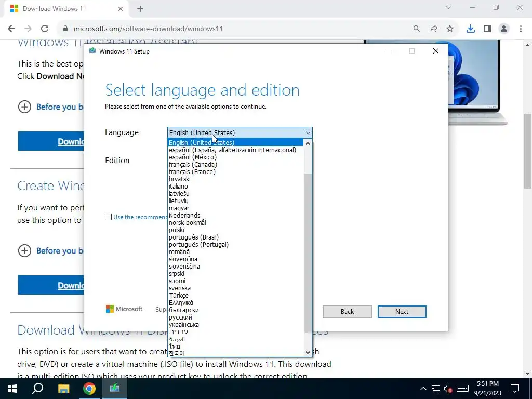Image resolution: width=532 pixels, height=399 pixels.
Task: Go back in the Chrome browser
Action: 11,29
